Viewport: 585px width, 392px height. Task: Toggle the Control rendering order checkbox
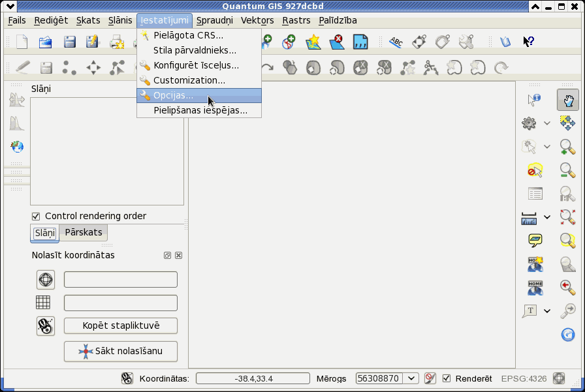point(36,216)
